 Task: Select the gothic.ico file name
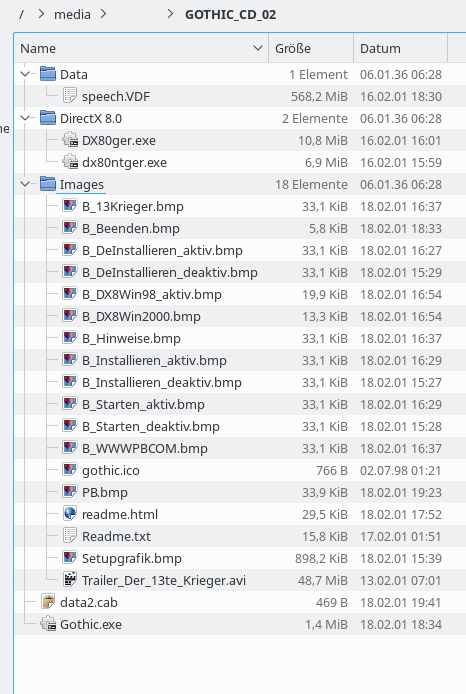coord(111,470)
